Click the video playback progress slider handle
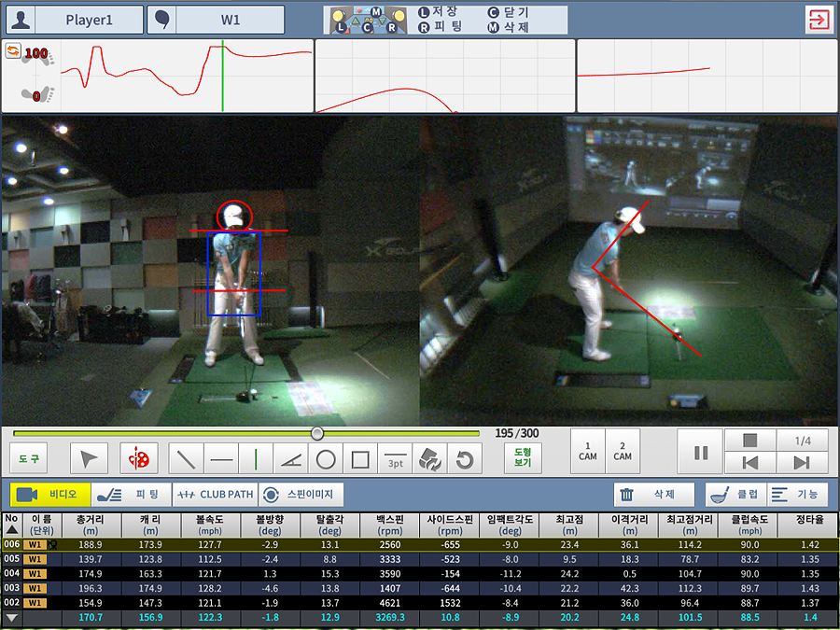 [x=317, y=433]
